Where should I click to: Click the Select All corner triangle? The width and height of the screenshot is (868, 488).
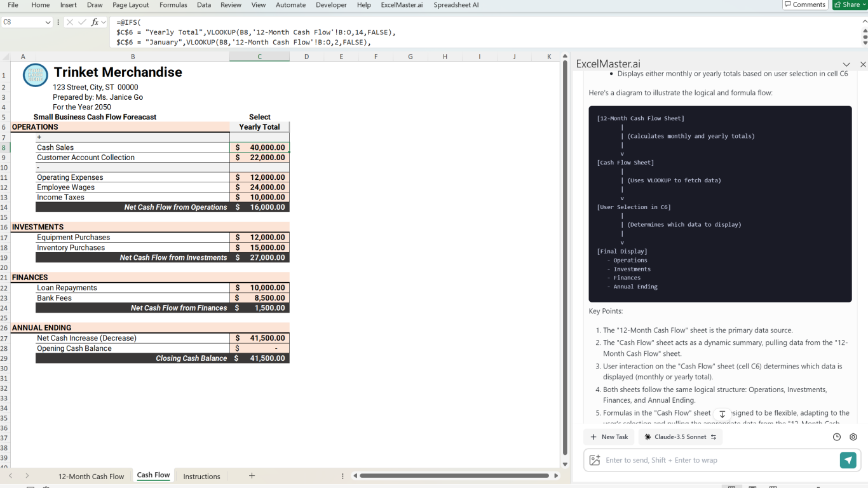pos(6,57)
